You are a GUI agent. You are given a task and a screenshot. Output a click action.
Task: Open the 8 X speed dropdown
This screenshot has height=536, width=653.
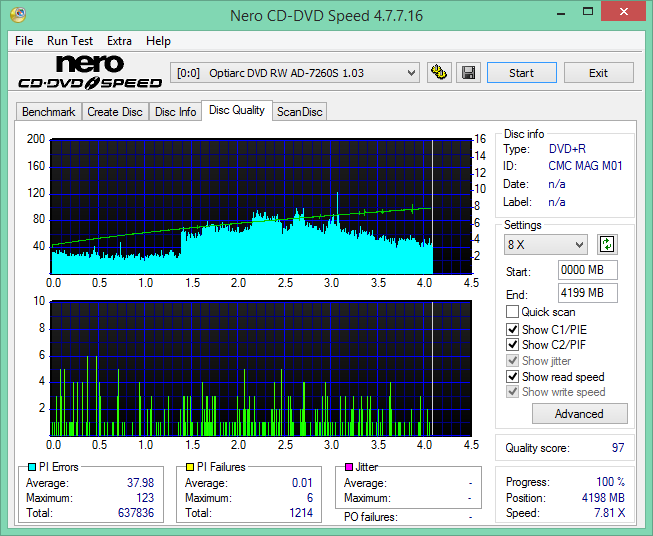point(546,244)
